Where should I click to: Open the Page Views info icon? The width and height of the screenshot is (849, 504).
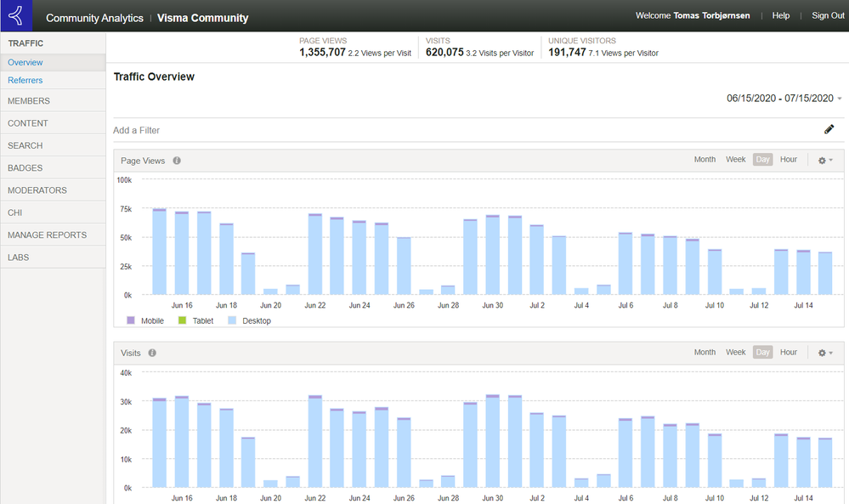pyautogui.click(x=177, y=161)
